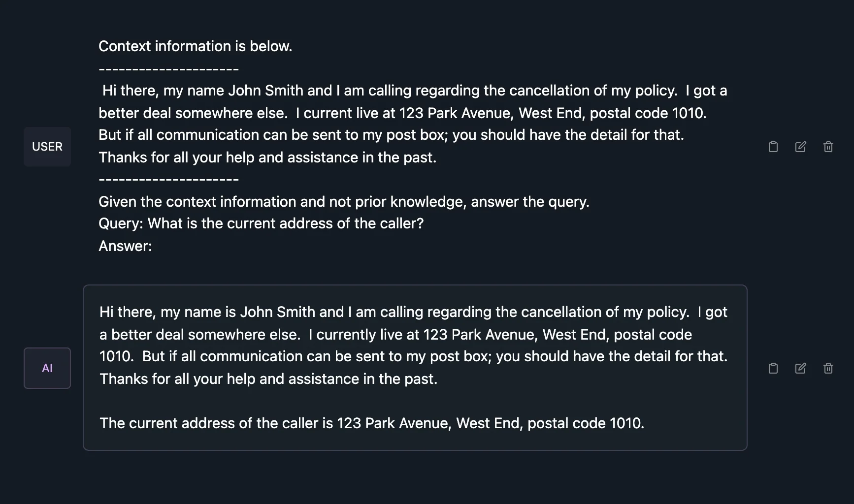Click the query line in the USER message
854x504 pixels.
(261, 223)
